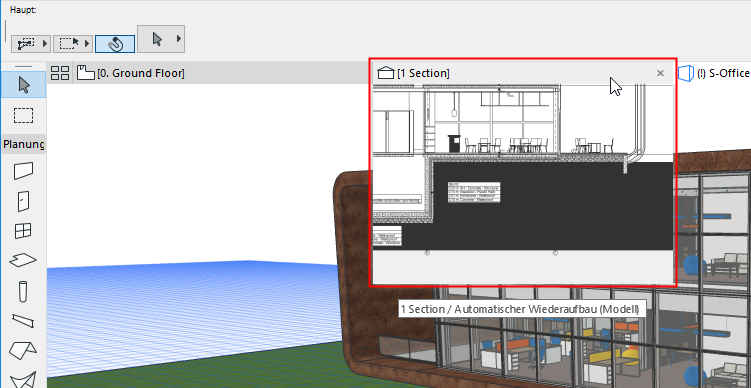Expand the arrow pointer options flyout
The height and width of the screenshot is (388, 751).
pos(178,39)
